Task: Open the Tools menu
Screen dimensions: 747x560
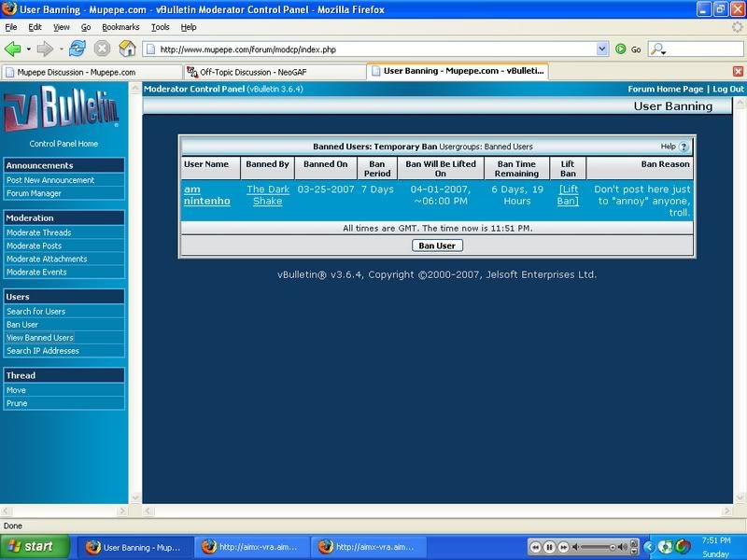Action: point(161,27)
